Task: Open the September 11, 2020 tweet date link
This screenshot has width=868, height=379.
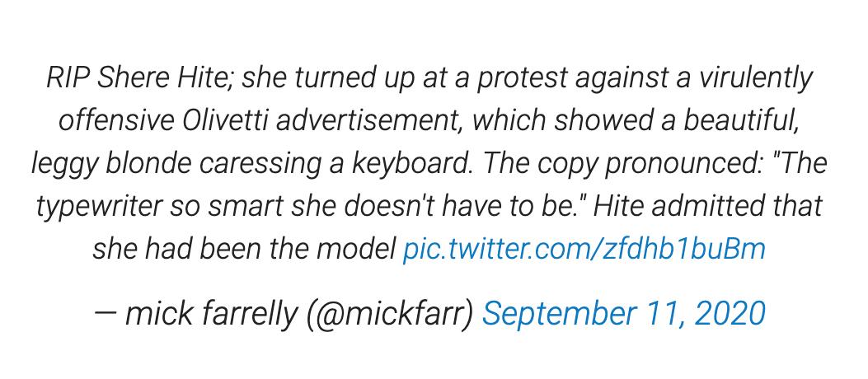Action: point(624,314)
